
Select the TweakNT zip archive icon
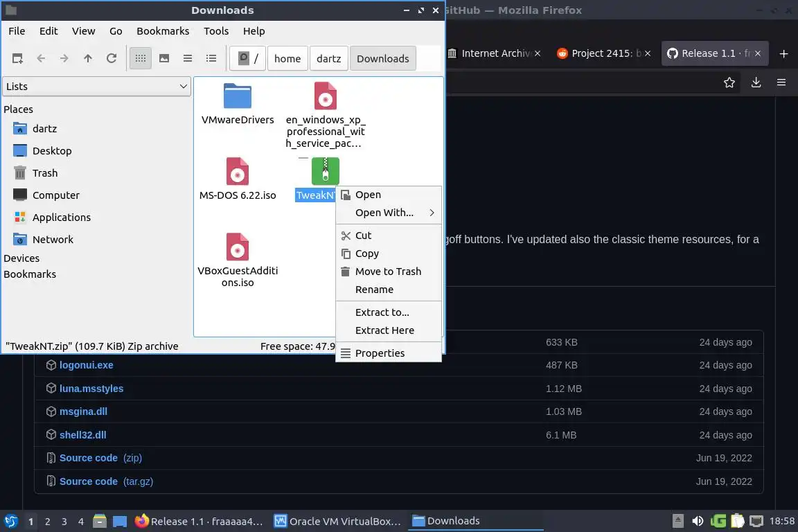click(x=325, y=171)
